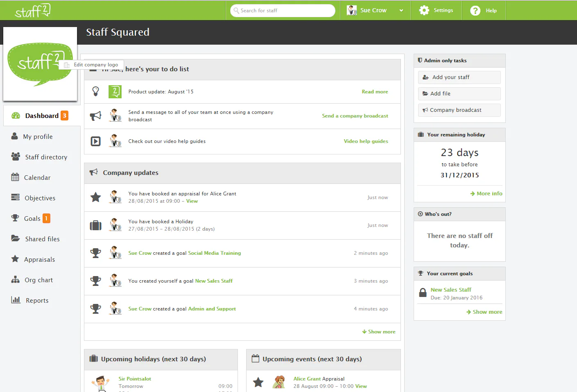Open the Org chart
This screenshot has width=577, height=392.
pyautogui.click(x=38, y=280)
